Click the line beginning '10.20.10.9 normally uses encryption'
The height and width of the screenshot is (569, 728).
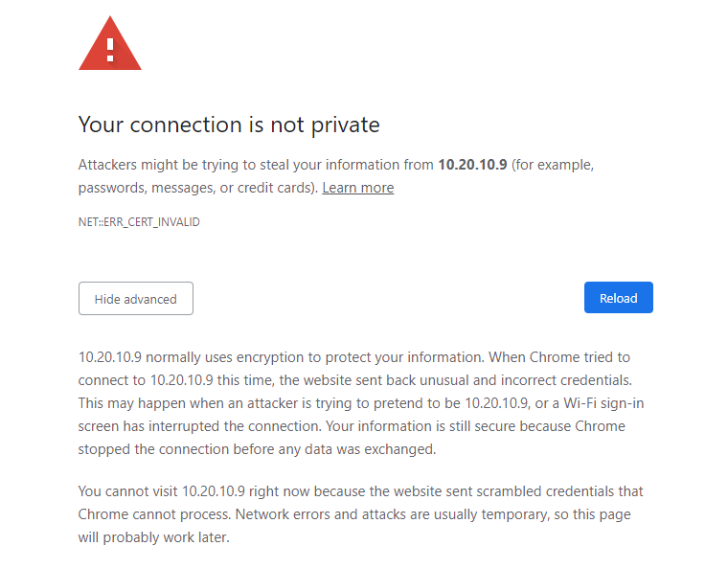point(353,357)
